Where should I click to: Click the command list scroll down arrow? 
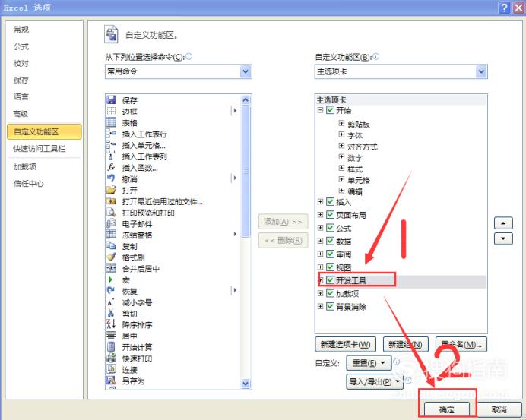tap(246, 384)
